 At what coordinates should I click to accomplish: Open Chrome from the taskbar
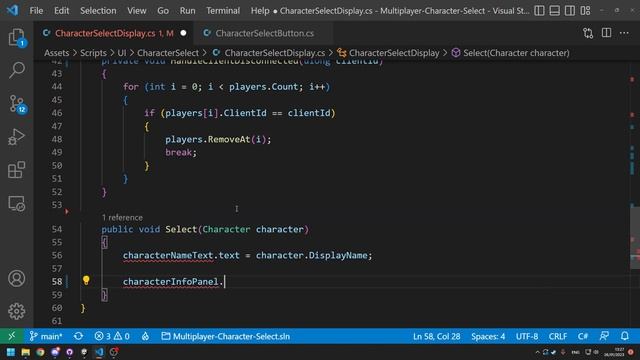(x=40, y=352)
